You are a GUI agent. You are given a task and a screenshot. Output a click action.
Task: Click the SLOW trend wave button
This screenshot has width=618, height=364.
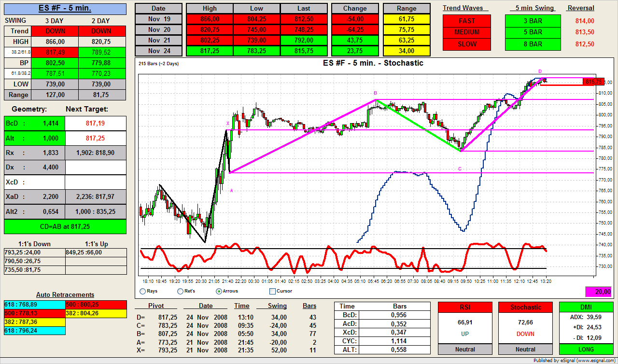tap(467, 44)
